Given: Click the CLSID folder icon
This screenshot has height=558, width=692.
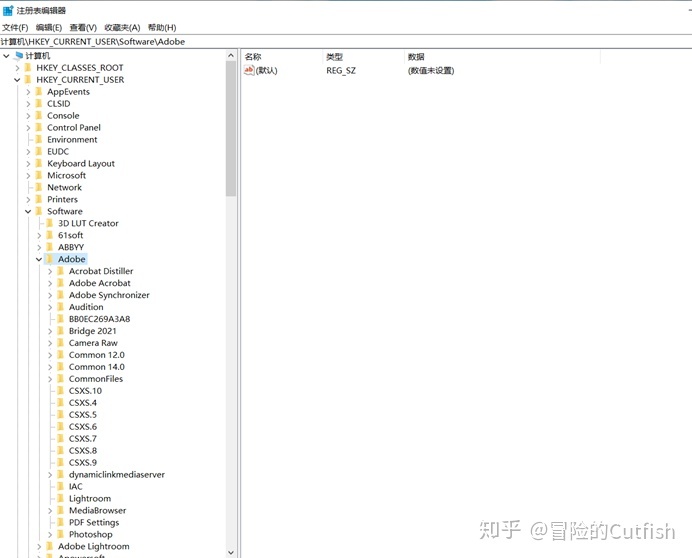Looking at the screenshot, I should click(x=39, y=104).
